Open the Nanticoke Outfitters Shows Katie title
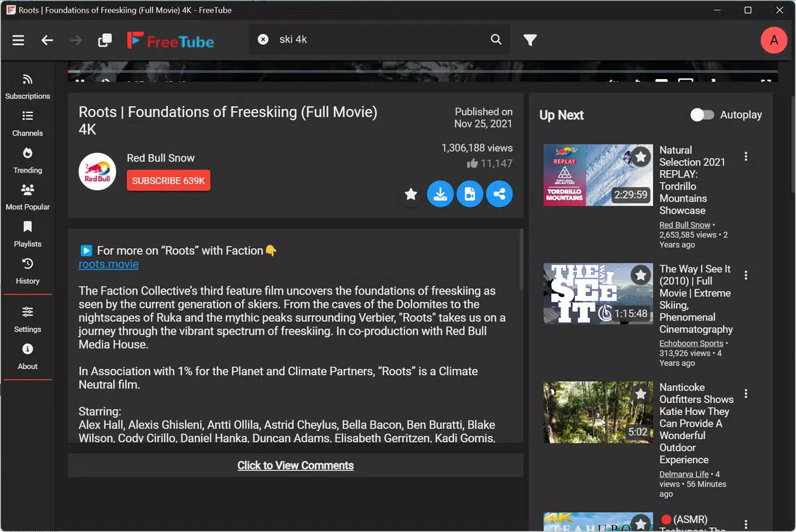The height and width of the screenshot is (532, 796). [x=696, y=424]
